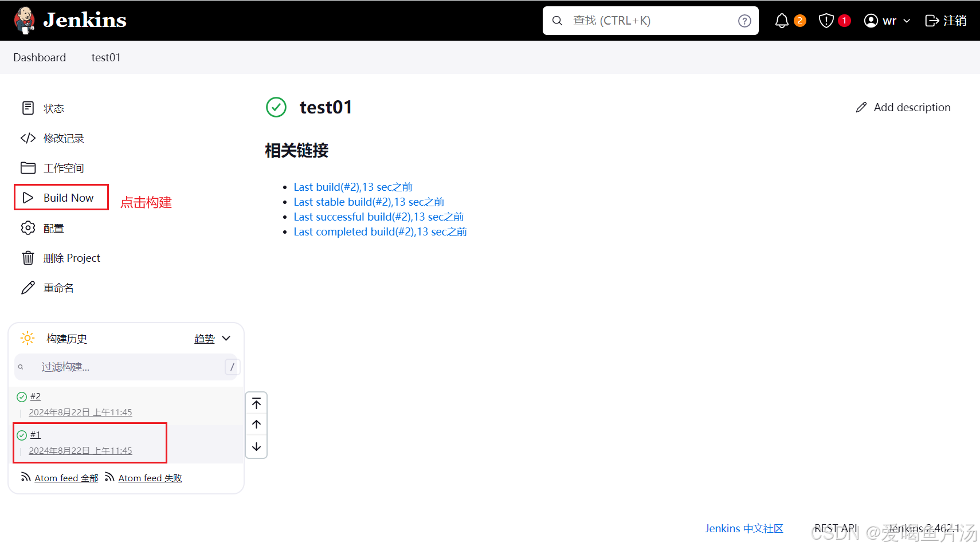Click test01 breadcrumb
The image size is (980, 550).
click(106, 57)
